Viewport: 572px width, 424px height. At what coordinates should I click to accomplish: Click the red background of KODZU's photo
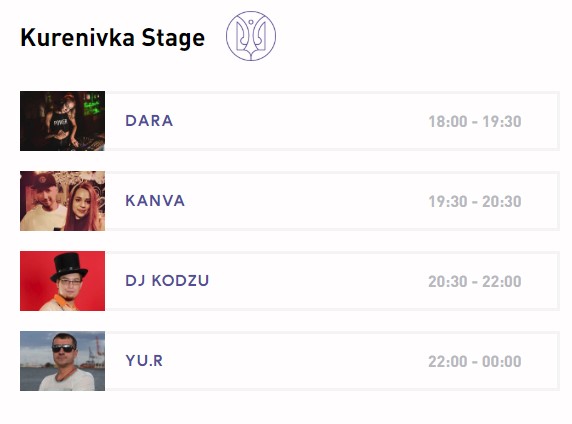tap(35, 277)
